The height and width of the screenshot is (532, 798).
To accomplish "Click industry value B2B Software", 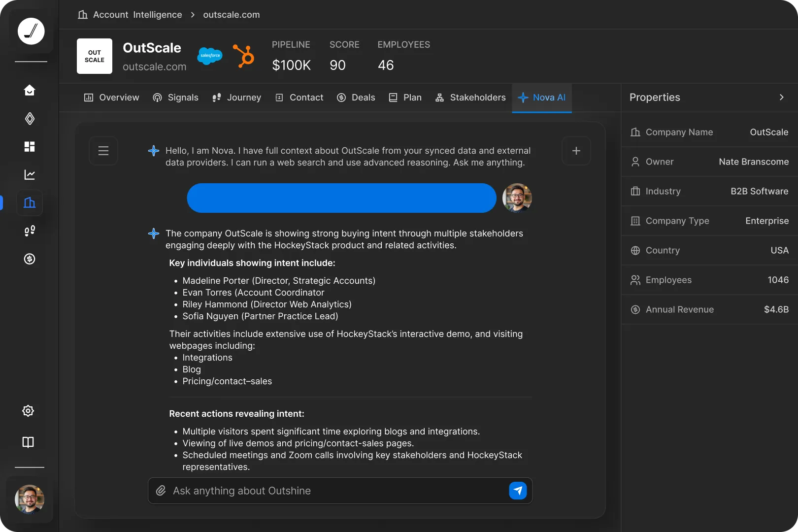I will [x=760, y=191].
